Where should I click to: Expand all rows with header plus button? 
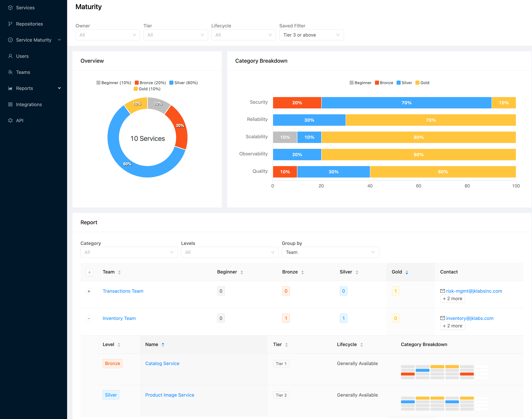tap(89, 272)
